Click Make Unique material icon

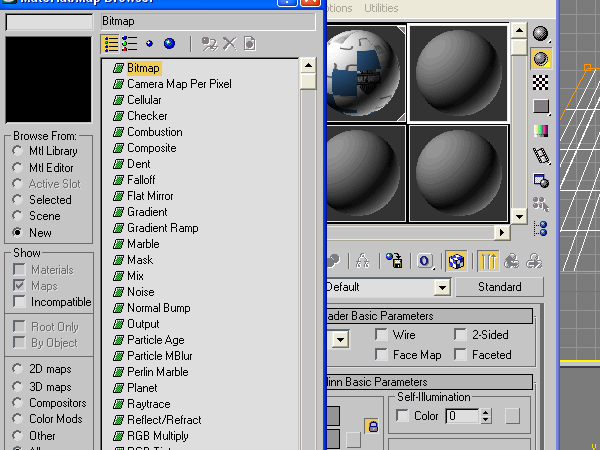(x=362, y=261)
